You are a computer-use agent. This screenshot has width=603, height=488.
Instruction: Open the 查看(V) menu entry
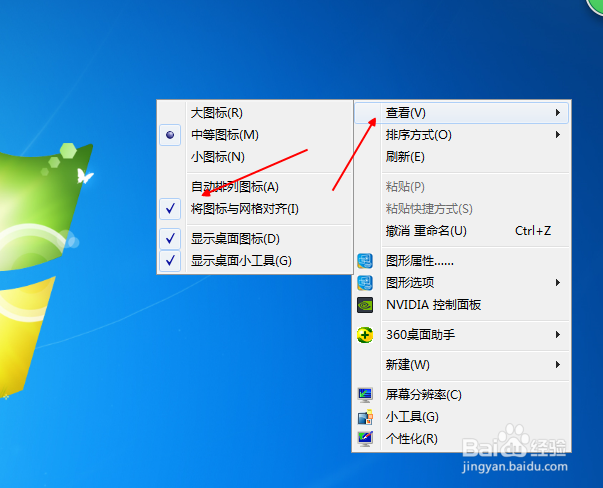[461, 113]
